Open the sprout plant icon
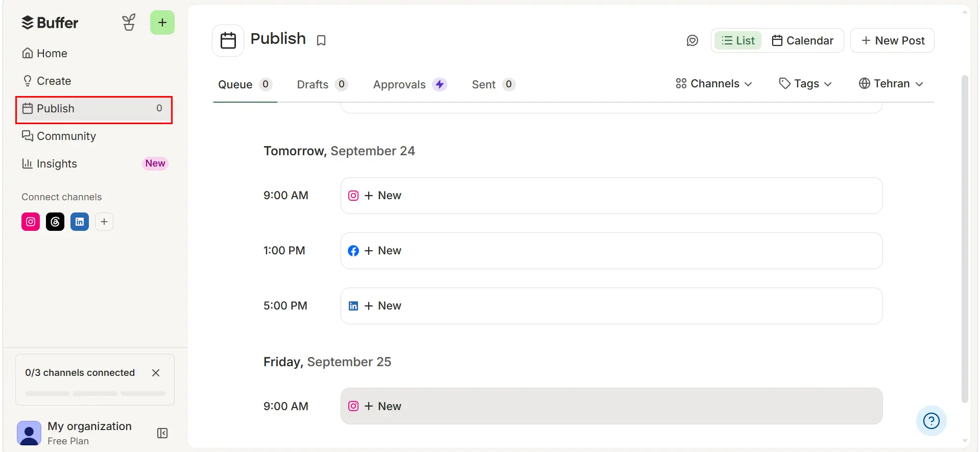This screenshot has width=980, height=452. (129, 23)
